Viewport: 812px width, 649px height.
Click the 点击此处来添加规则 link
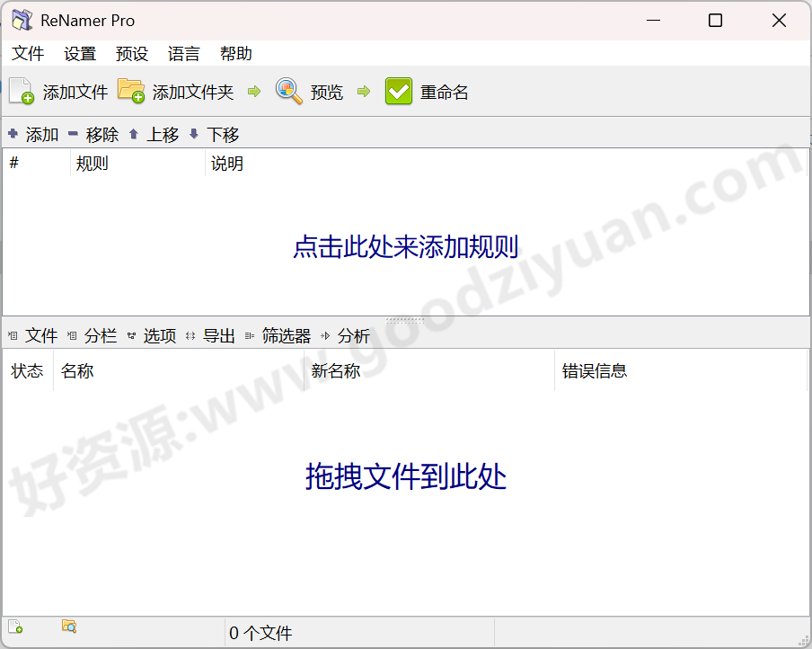[405, 246]
